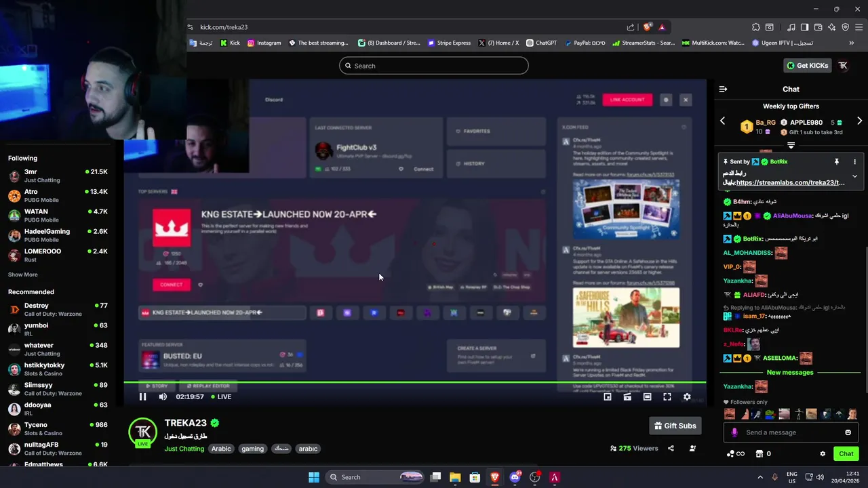Click the purple microphone icon in chat box
The height and width of the screenshot is (488, 868).
pyautogui.click(x=734, y=432)
